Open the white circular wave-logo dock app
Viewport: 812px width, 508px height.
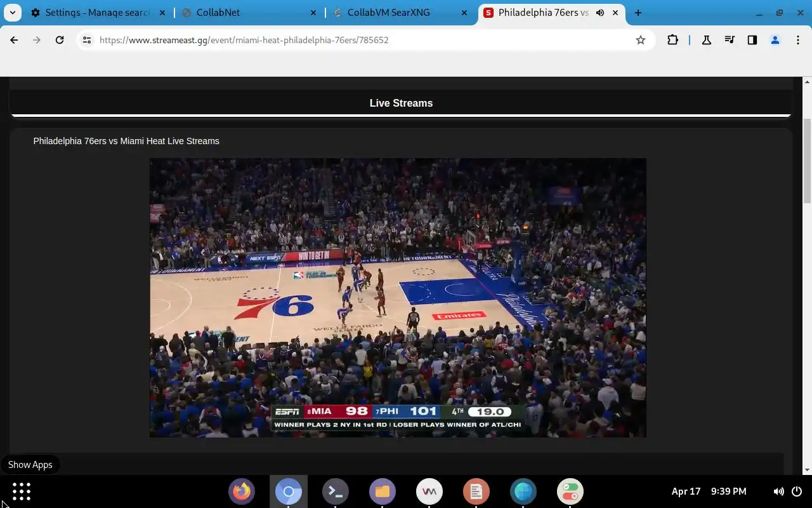coord(429,491)
